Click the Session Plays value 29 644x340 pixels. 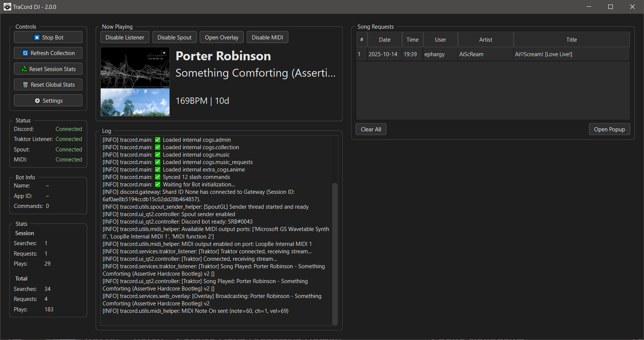click(48, 264)
